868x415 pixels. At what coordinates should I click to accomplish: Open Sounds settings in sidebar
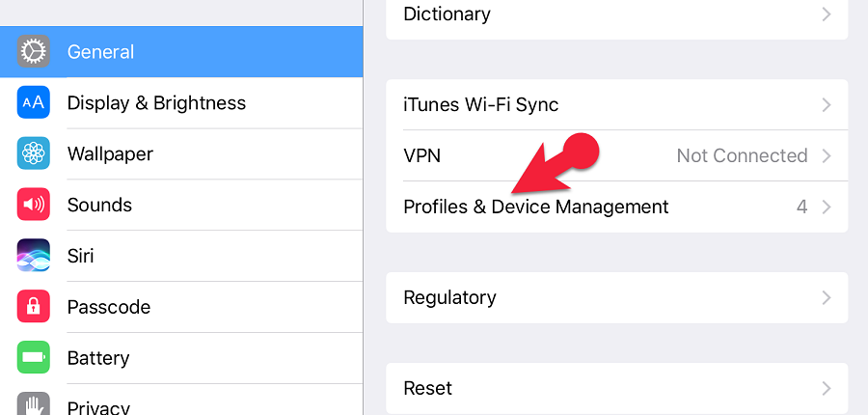(99, 205)
